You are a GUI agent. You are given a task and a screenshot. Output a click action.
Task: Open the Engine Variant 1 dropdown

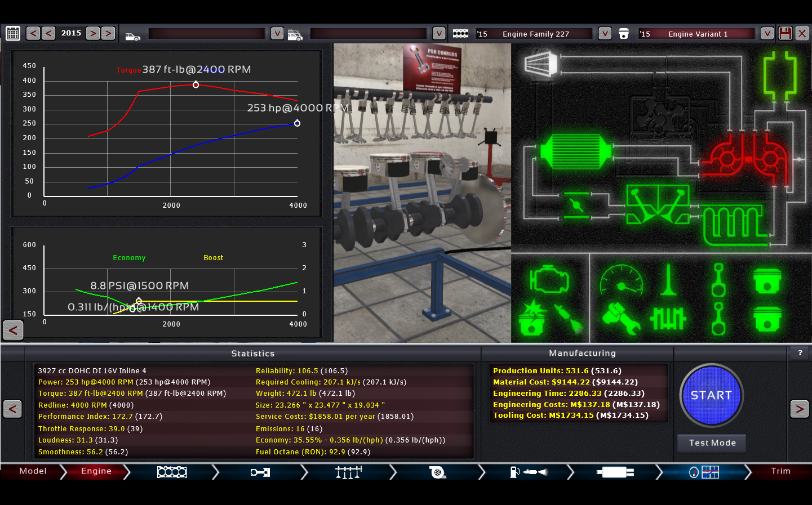click(x=766, y=34)
